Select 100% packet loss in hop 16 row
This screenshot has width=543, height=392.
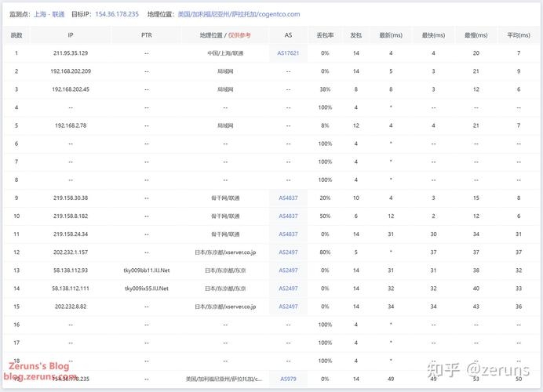pos(325,325)
